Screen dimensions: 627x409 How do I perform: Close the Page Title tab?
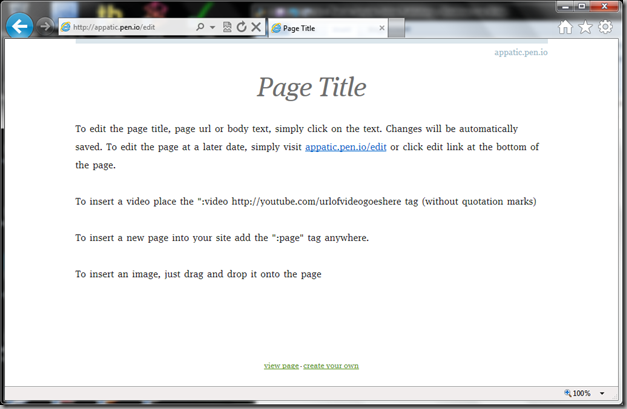[x=382, y=28]
